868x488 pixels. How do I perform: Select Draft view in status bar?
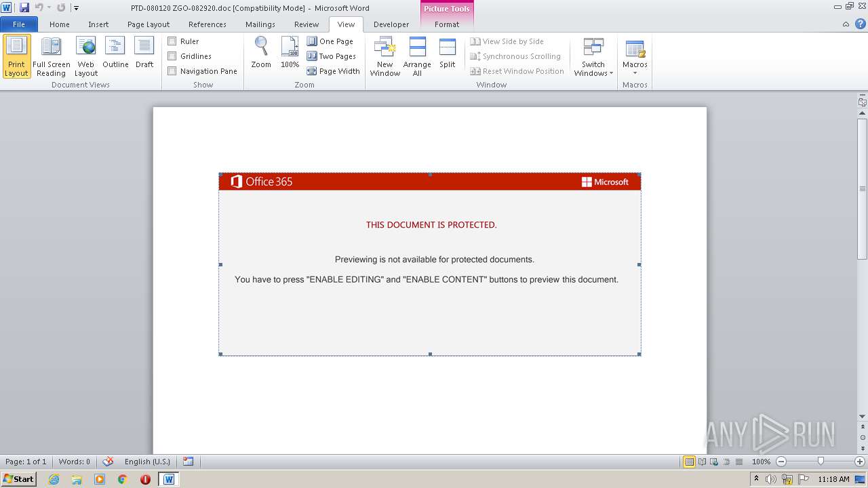click(738, 462)
